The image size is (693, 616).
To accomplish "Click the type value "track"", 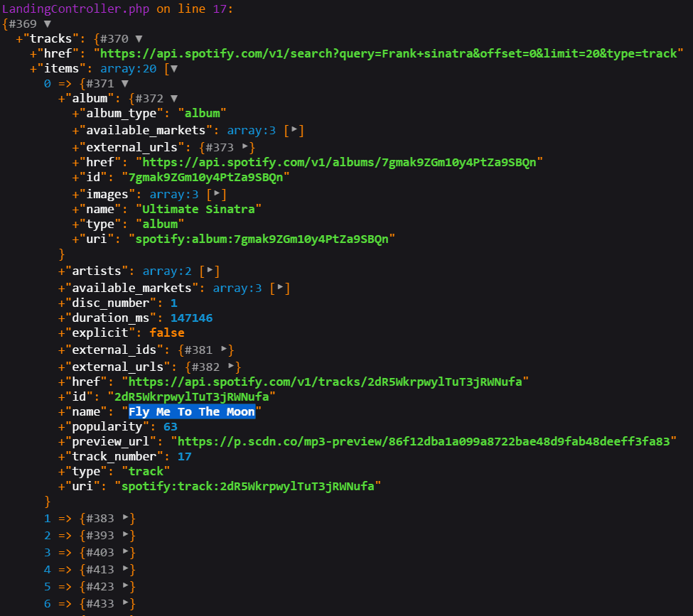I will point(146,472).
